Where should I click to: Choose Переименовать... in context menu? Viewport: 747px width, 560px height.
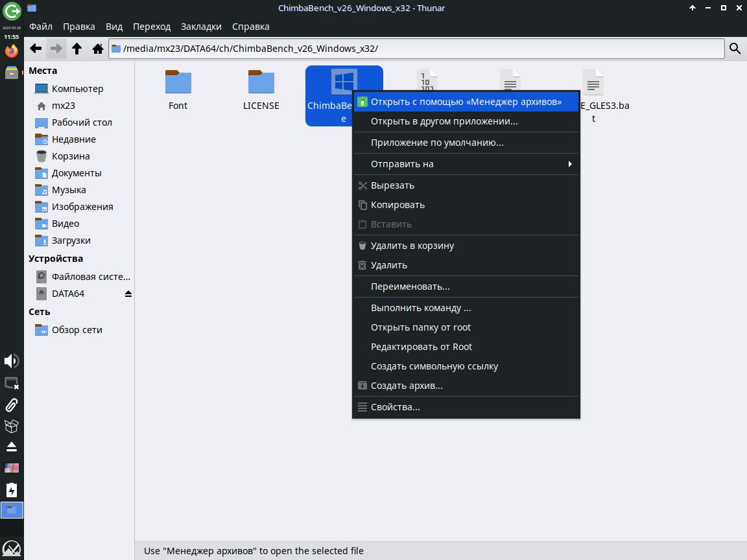pos(466,286)
